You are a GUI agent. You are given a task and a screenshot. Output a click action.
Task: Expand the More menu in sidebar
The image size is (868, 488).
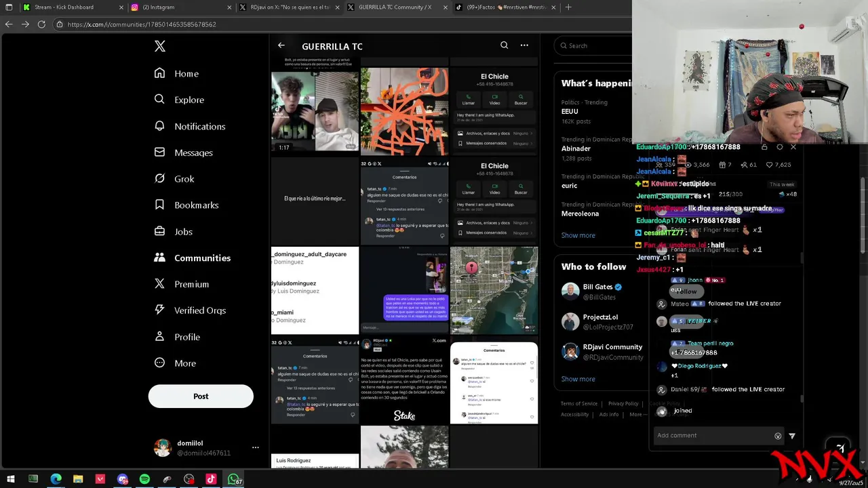click(x=174, y=363)
